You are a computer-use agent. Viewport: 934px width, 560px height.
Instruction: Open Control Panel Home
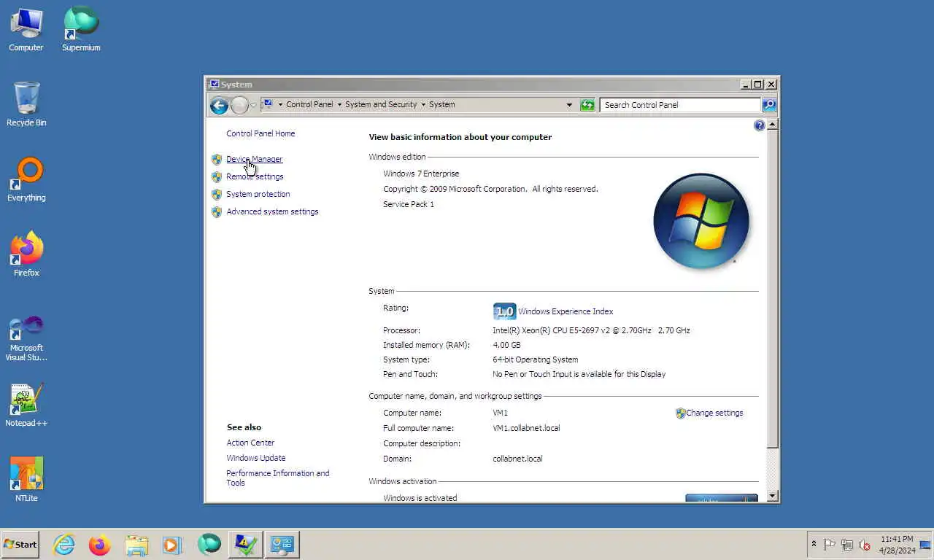pos(260,133)
